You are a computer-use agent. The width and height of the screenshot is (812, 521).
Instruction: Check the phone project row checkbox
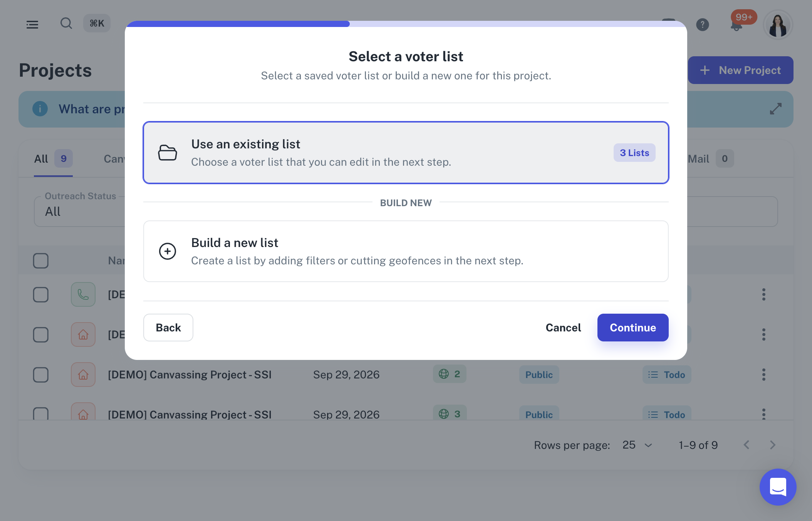[41, 295]
